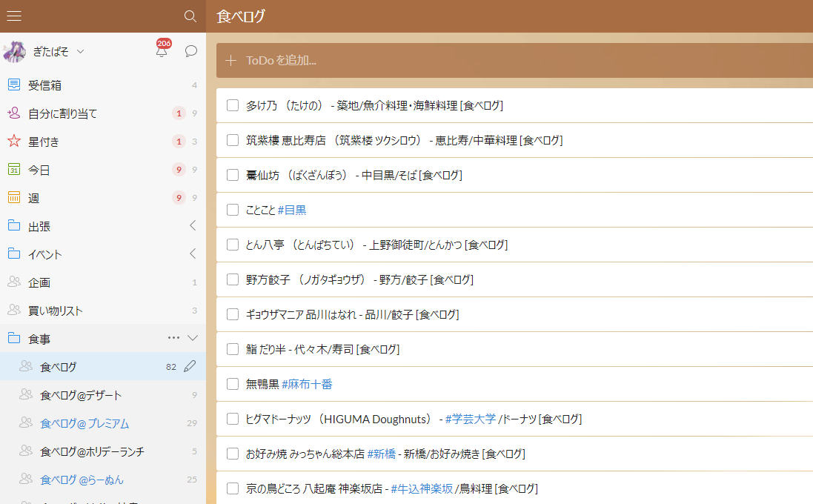The width and height of the screenshot is (813, 504).
Task: Open the hamburger menu in the sidebar
Action: coord(14,16)
